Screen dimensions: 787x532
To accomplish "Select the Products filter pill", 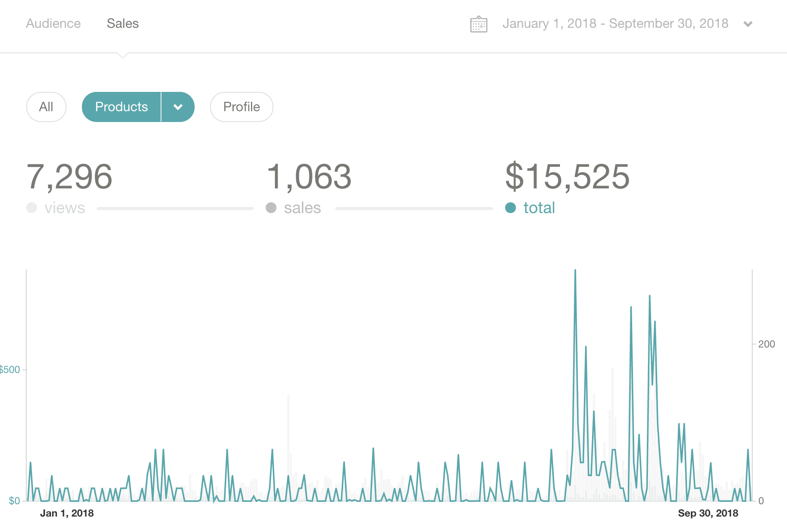I will point(121,107).
